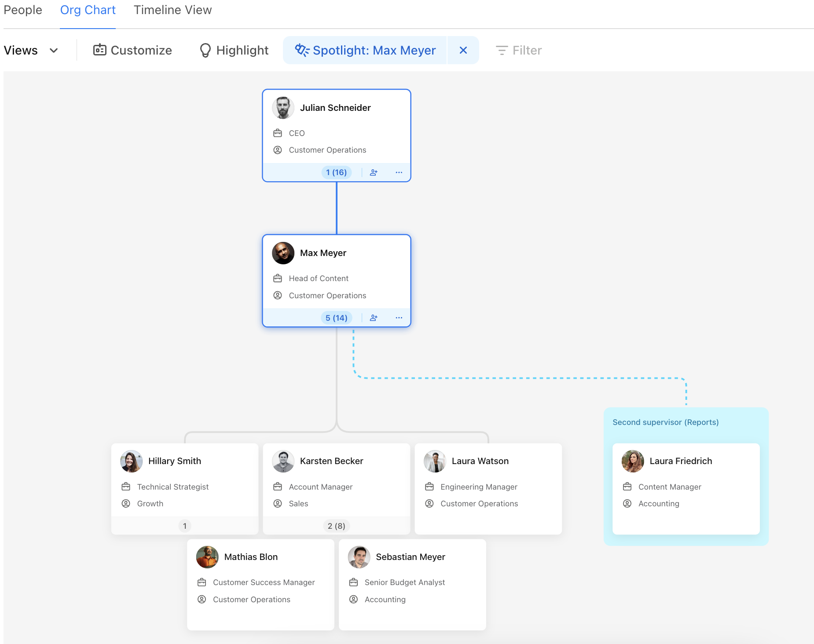
Task: Switch to the Timeline View tab
Action: (x=172, y=10)
